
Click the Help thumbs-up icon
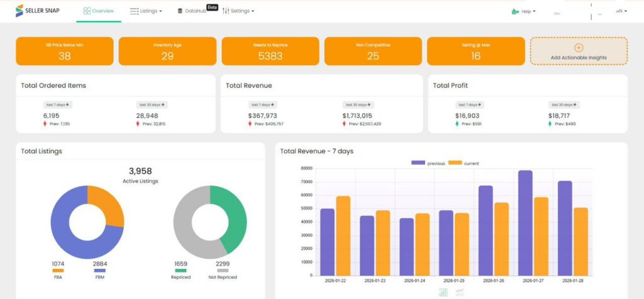[x=515, y=11]
